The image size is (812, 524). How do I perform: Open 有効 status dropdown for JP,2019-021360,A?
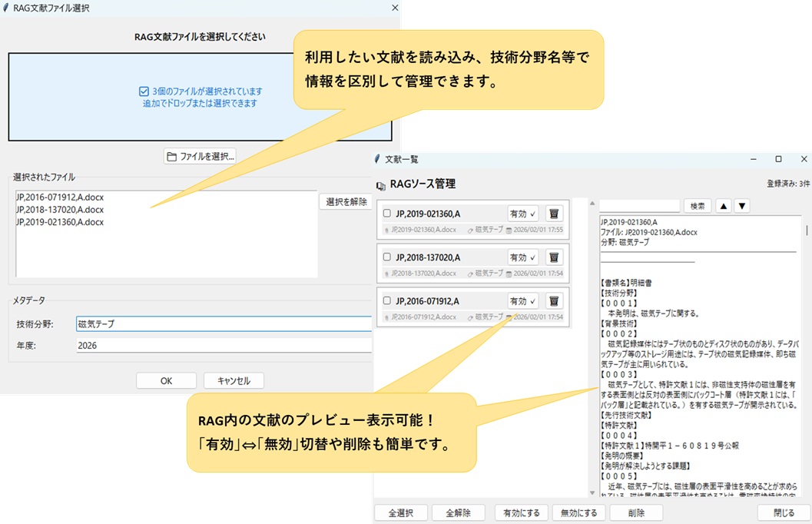click(523, 214)
